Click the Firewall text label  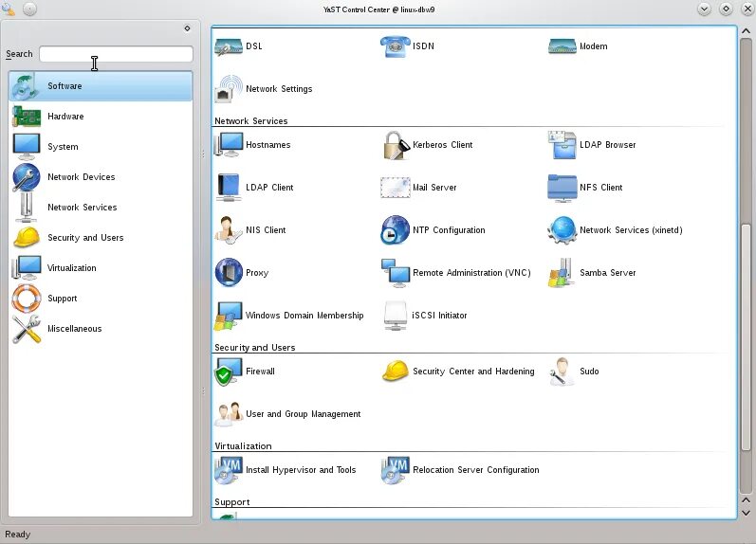click(x=260, y=372)
